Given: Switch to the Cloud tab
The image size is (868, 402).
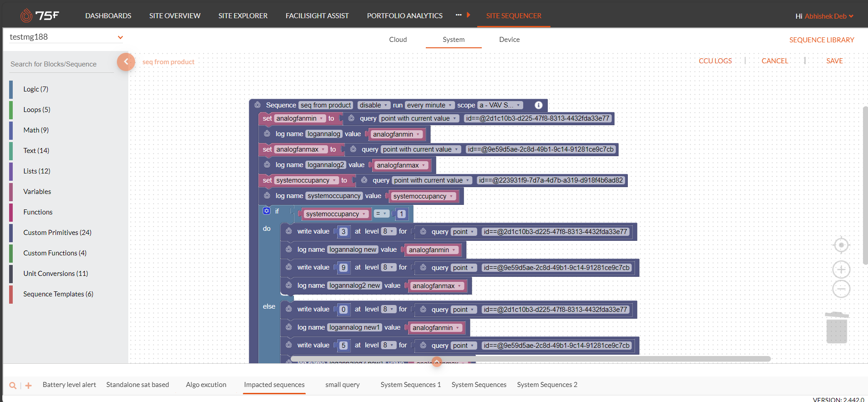Looking at the screenshot, I should click(398, 40).
